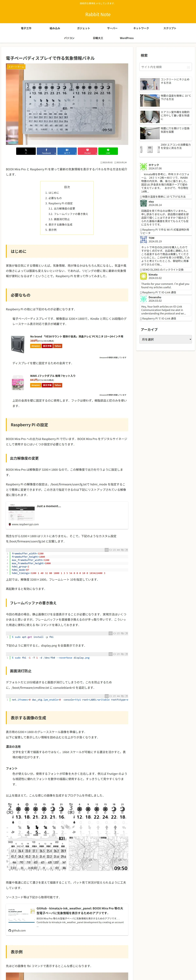Copy the hdmi_timings code block

pos(122,550)
